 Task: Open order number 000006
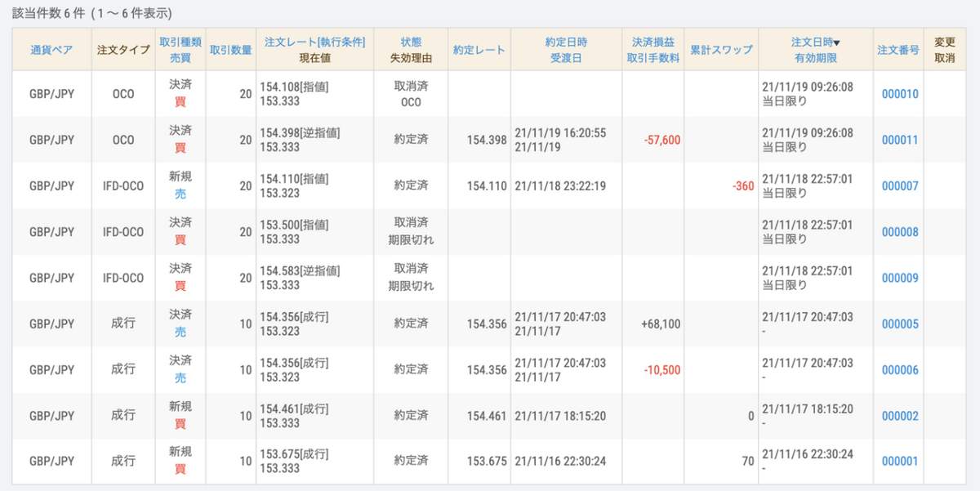tap(900, 370)
